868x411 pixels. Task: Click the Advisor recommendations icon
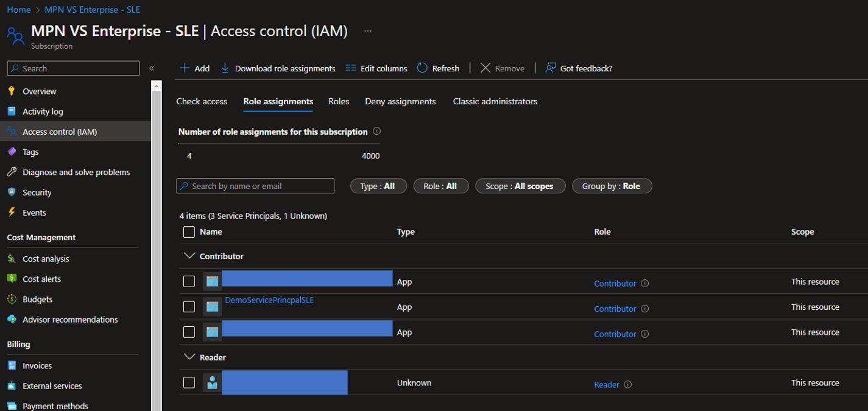[x=11, y=319]
